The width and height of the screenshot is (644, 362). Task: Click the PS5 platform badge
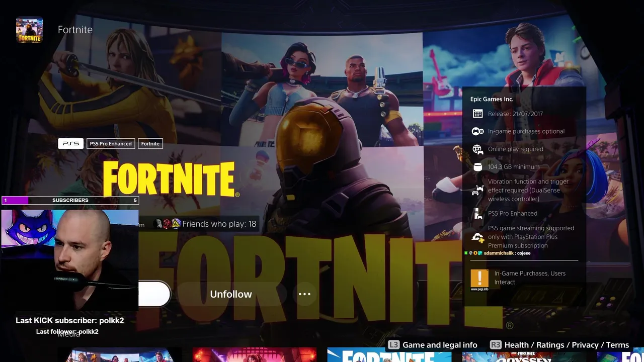pyautogui.click(x=71, y=144)
